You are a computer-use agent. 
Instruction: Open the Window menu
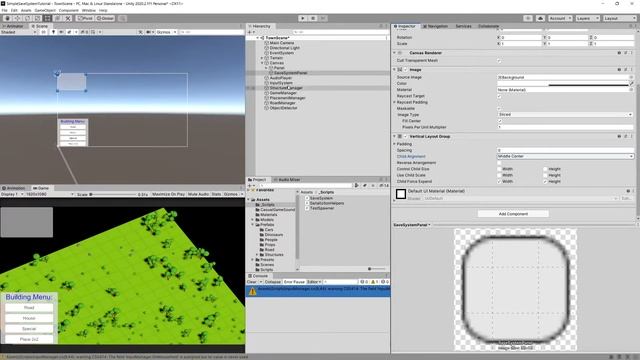pos(89,10)
